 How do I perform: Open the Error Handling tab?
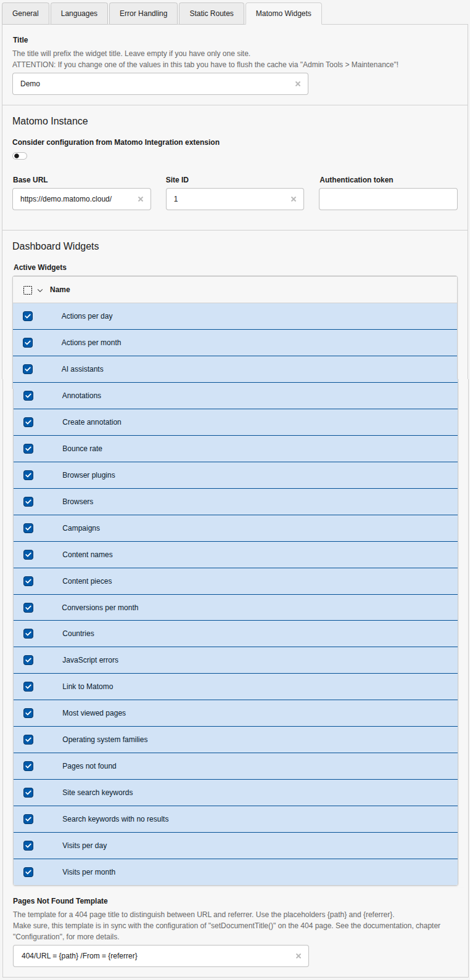tap(143, 14)
